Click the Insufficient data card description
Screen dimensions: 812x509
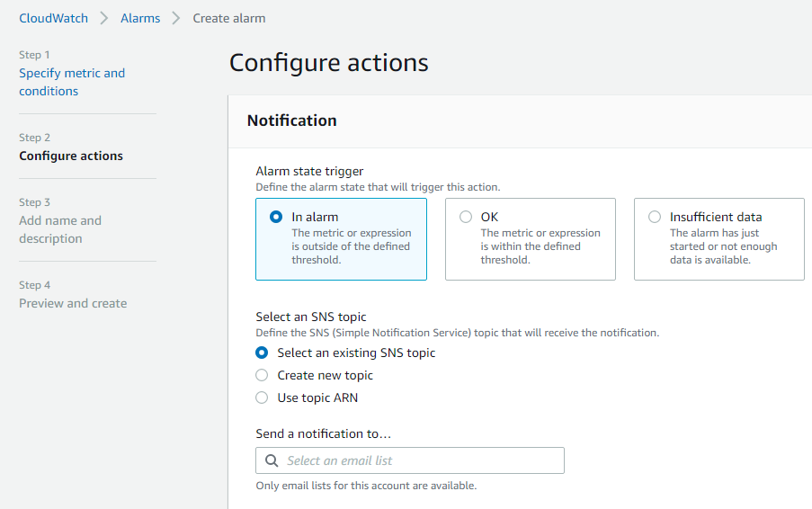(x=723, y=246)
